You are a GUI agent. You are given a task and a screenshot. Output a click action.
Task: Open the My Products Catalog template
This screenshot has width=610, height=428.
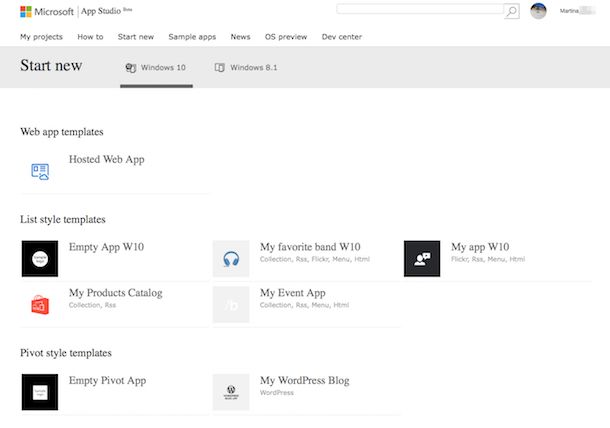(116, 293)
